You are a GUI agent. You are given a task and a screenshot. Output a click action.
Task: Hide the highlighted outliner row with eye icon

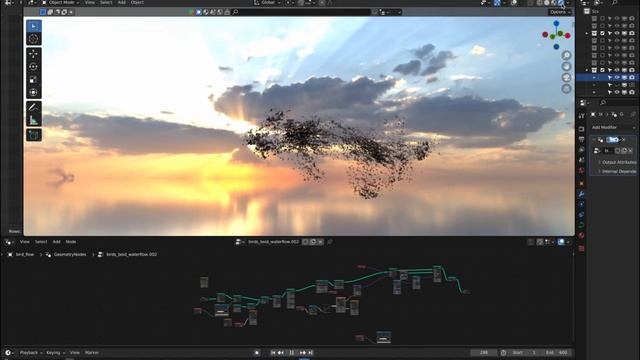tap(617, 78)
